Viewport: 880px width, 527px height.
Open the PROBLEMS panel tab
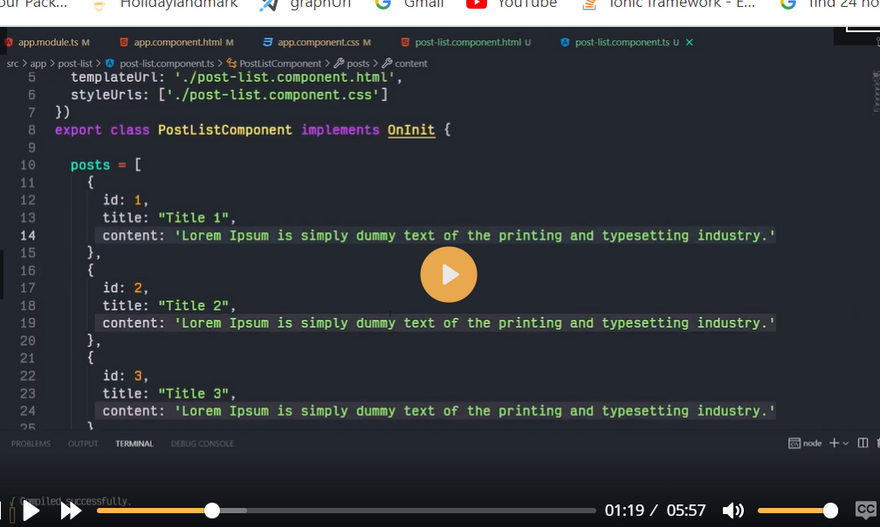30,443
